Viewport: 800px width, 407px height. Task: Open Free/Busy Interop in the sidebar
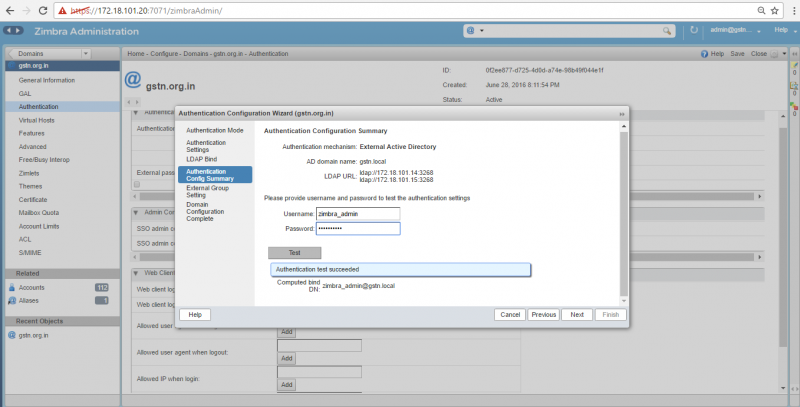pos(44,160)
